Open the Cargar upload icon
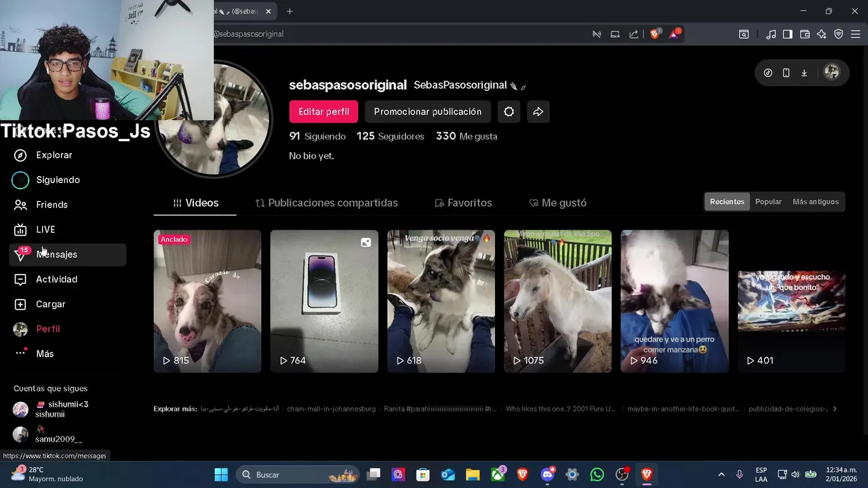Viewport: 868px width, 488px height. 20,304
